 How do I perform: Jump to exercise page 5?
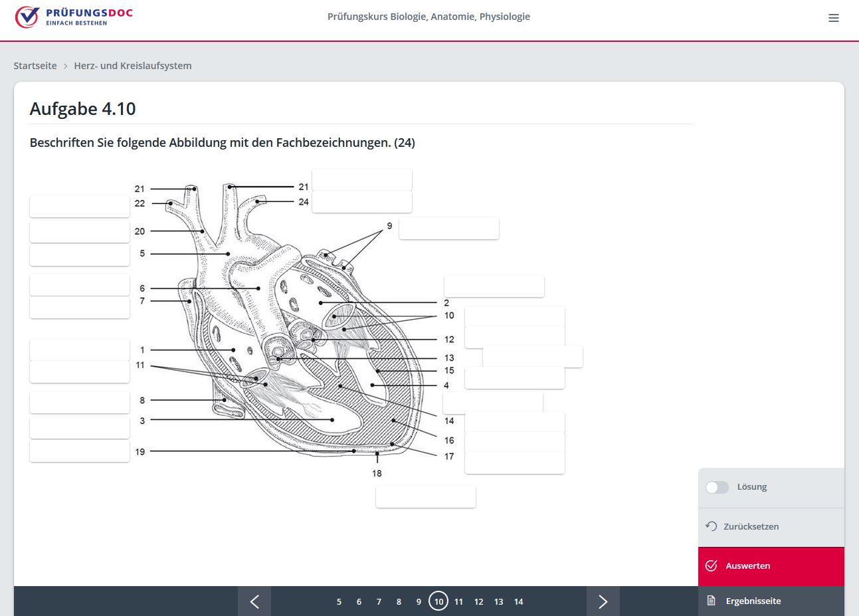[339, 601]
